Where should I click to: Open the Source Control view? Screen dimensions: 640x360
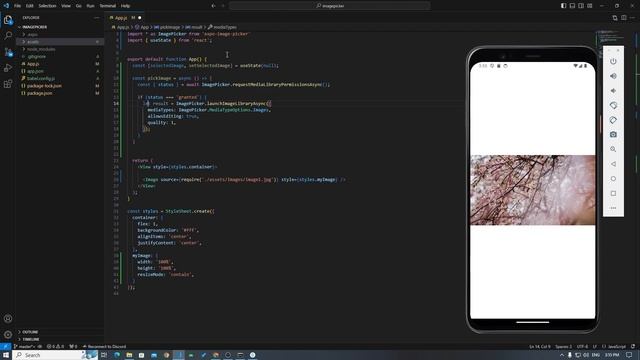pos(8,52)
